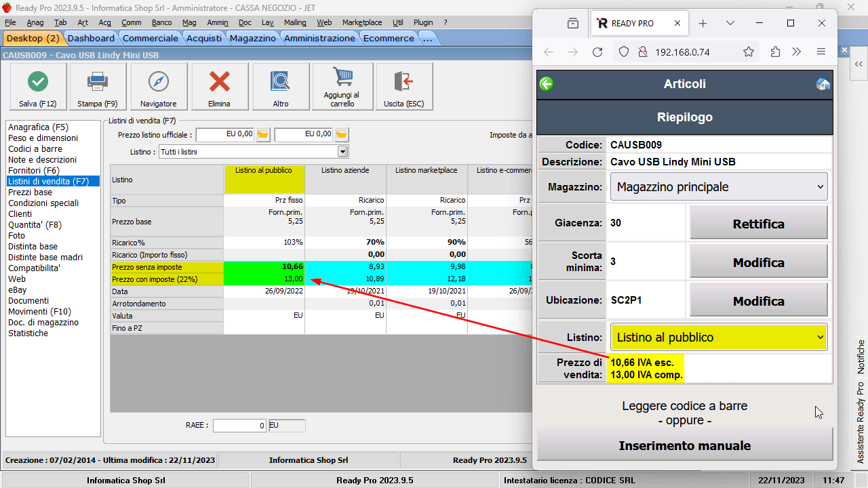Close the READY PRO browser tab

(x=677, y=23)
